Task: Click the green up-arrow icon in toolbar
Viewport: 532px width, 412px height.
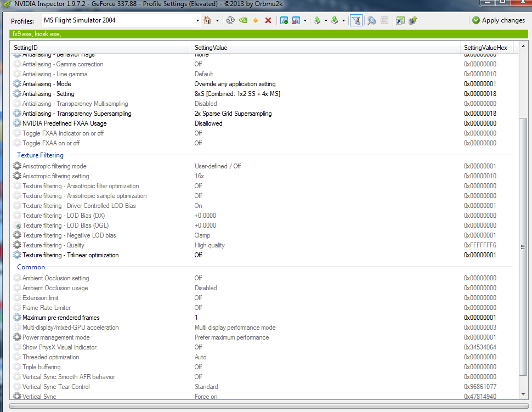Action: click(x=413, y=20)
